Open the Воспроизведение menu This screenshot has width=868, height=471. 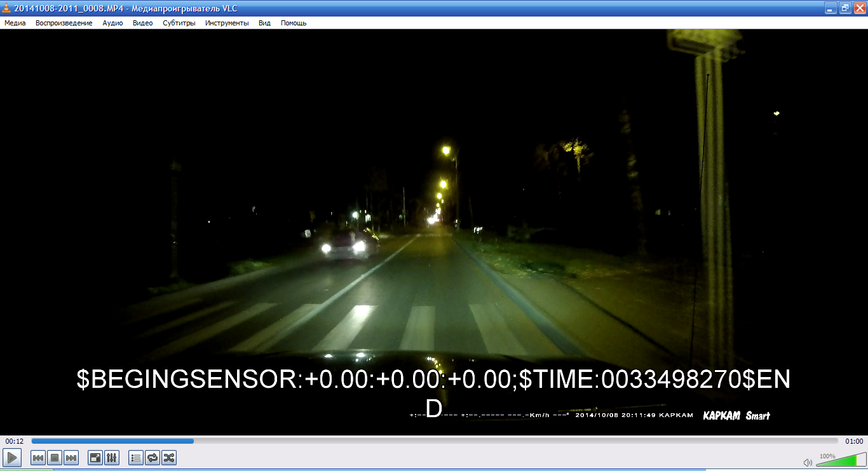(64, 23)
